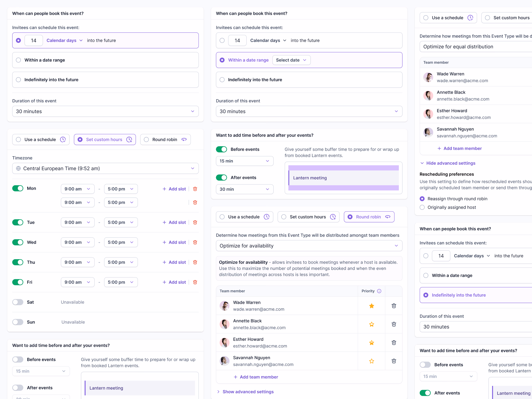Image resolution: width=532 pixels, height=399 pixels.
Task: Expand Show advanced settings
Action: [x=245, y=392]
